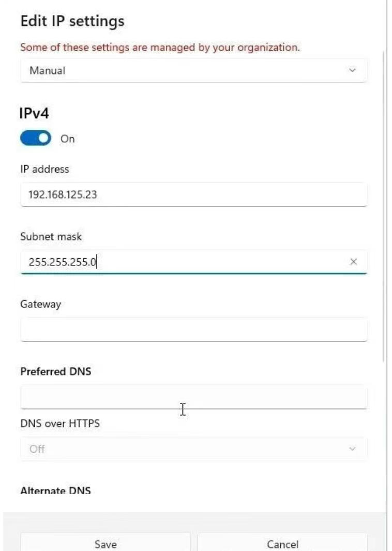The width and height of the screenshot is (392, 551).
Task: Clear the Subnet mask field with the X icon
Action: (x=354, y=262)
